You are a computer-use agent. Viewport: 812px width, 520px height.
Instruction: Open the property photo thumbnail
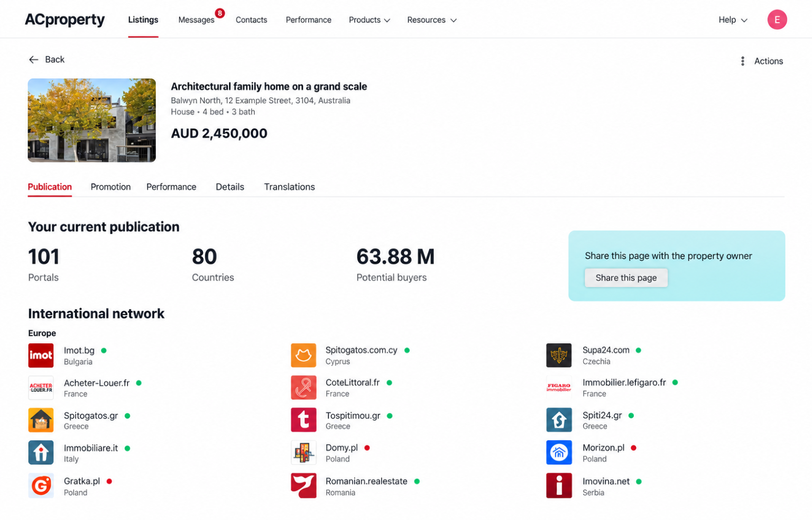pyautogui.click(x=92, y=120)
